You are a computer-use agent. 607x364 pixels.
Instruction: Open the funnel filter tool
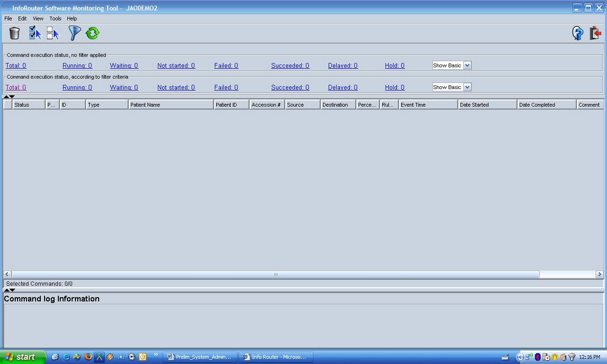pyautogui.click(x=74, y=33)
